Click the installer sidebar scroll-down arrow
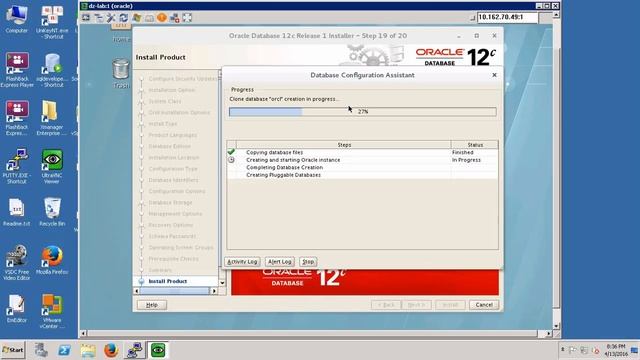 point(222,282)
